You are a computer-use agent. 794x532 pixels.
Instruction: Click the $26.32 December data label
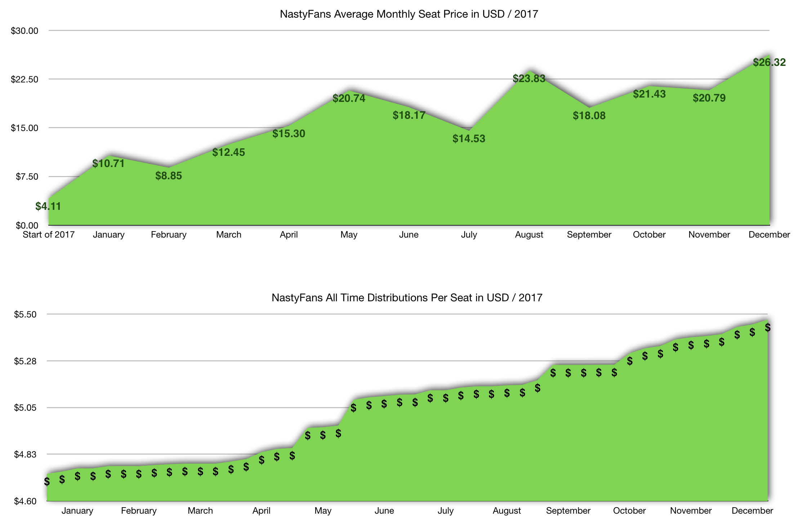click(769, 62)
